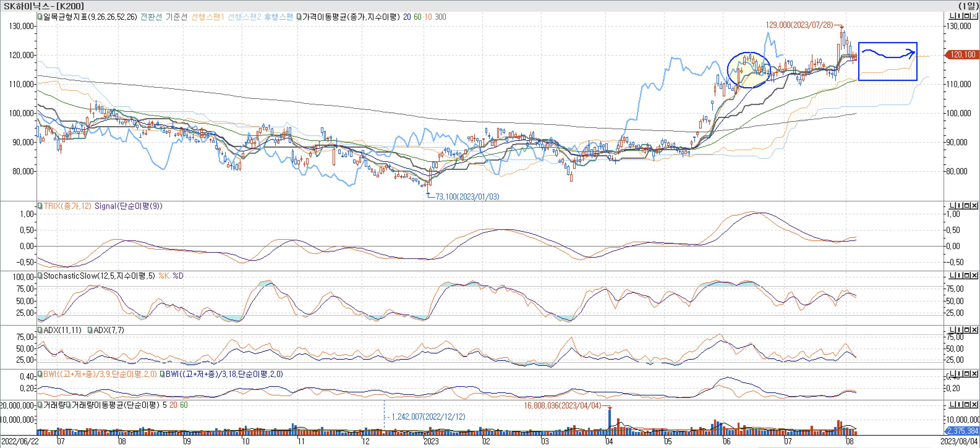This screenshot has width=980, height=448.
Task: Close the Stochastic Slow indicator pane
Action: [x=974, y=275]
